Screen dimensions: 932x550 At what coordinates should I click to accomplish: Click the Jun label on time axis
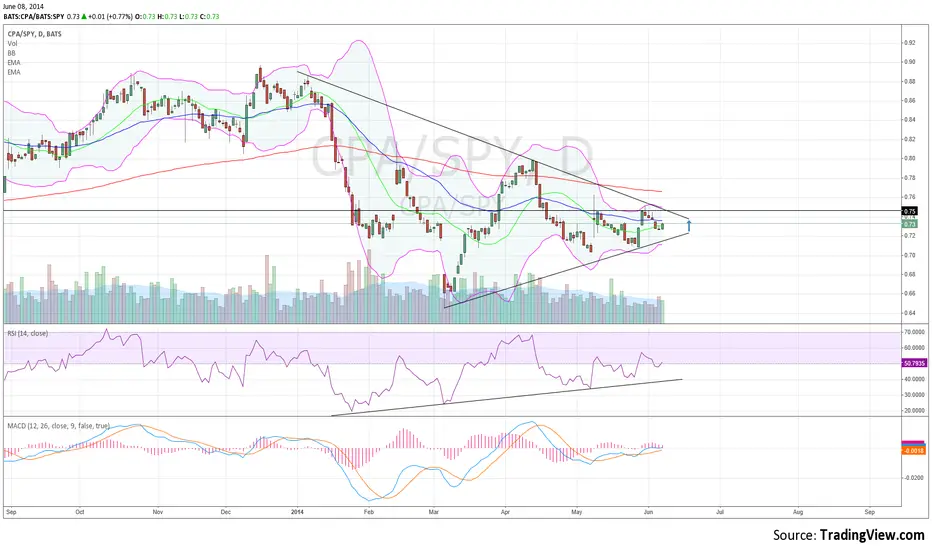(648, 511)
